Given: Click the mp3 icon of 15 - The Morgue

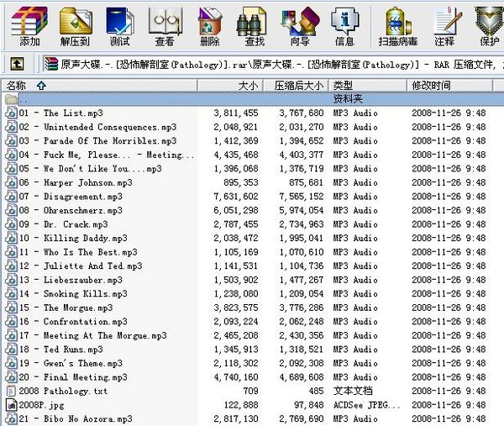Looking at the screenshot, I should [x=12, y=308].
